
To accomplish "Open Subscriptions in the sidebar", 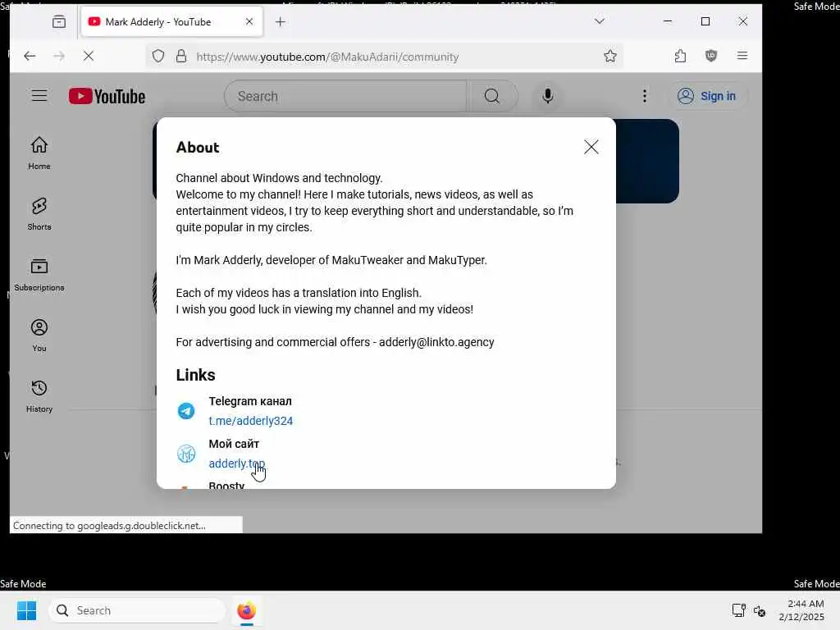I will point(39,274).
